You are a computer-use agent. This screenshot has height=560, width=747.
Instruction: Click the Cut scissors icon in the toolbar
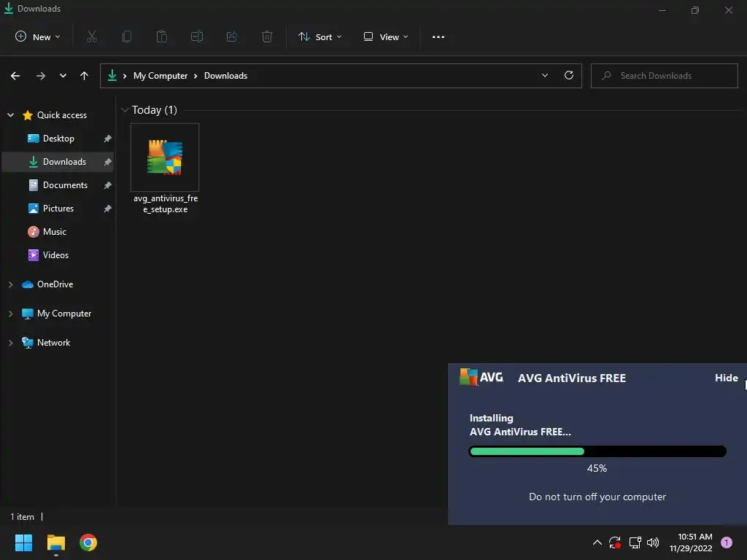point(92,36)
